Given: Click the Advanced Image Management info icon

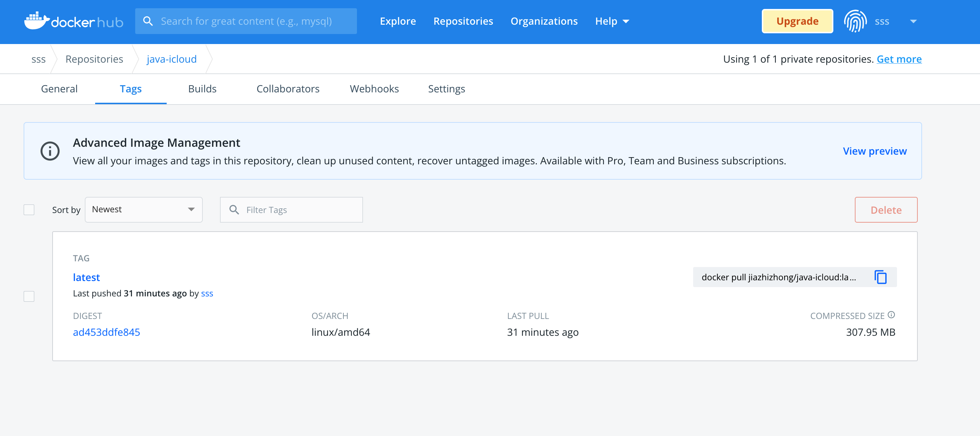Looking at the screenshot, I should coord(50,151).
